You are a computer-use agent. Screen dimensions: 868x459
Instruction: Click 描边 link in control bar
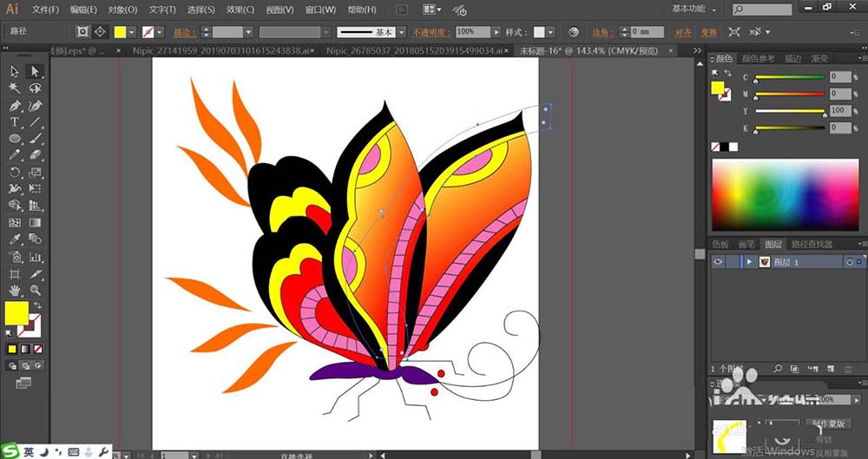[x=185, y=33]
